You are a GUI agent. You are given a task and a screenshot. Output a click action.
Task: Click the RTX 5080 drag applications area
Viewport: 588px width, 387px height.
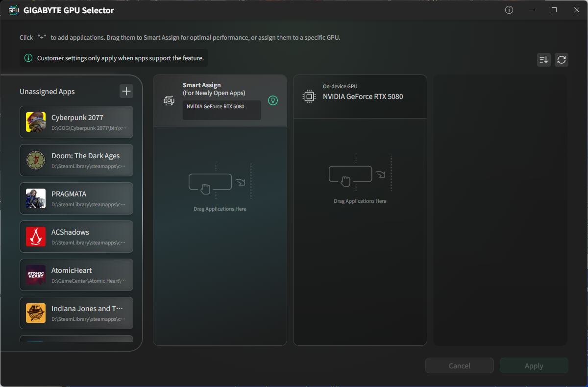[x=360, y=232]
